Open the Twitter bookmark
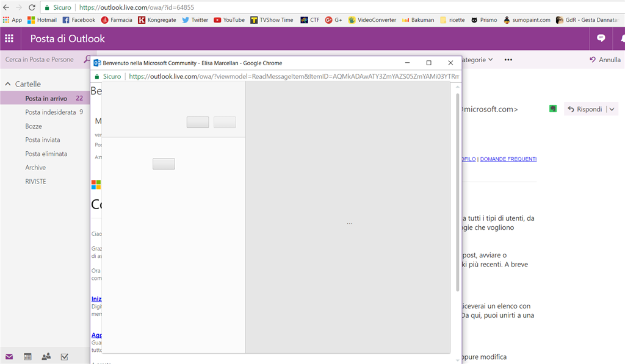 click(195, 20)
